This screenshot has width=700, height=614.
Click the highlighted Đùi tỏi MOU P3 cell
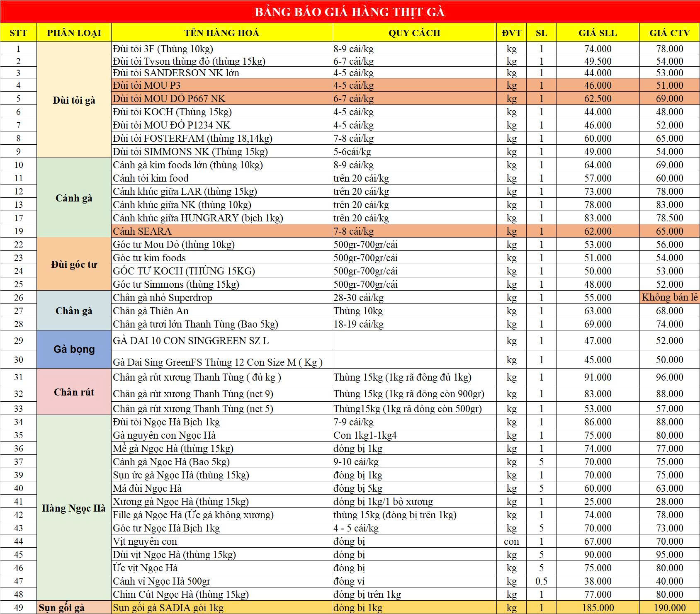(x=221, y=85)
